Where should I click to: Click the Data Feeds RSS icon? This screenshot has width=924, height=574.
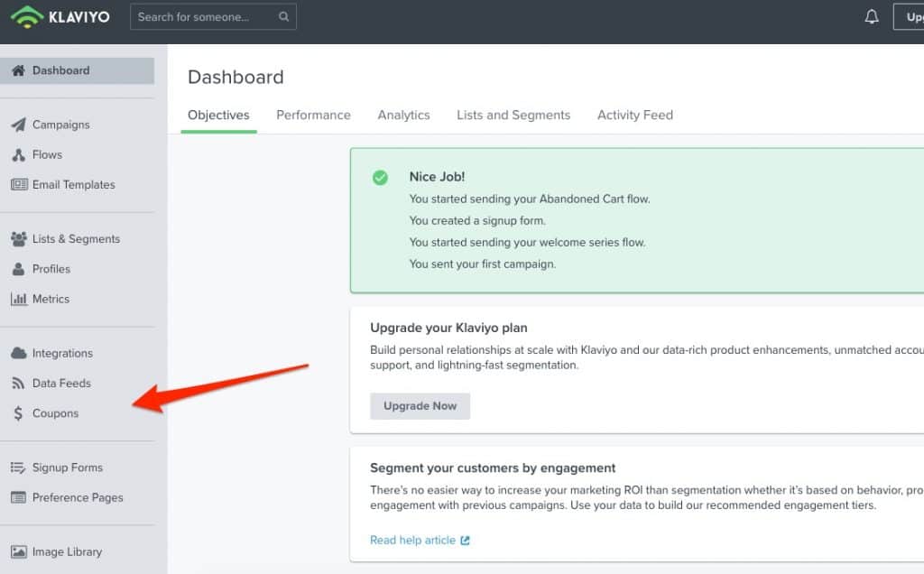click(x=18, y=384)
